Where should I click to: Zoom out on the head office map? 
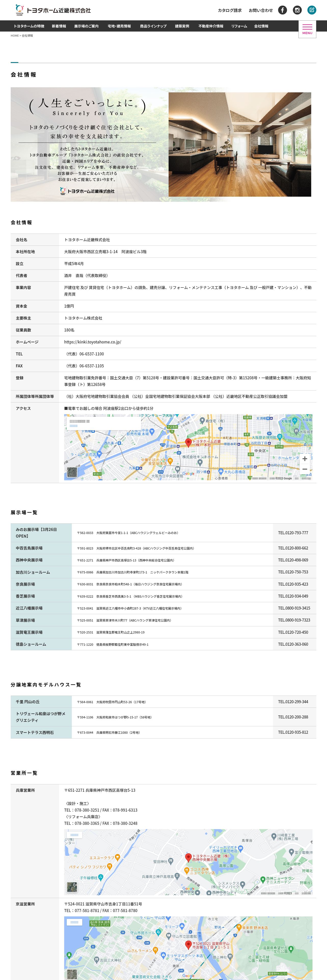tap(305, 469)
